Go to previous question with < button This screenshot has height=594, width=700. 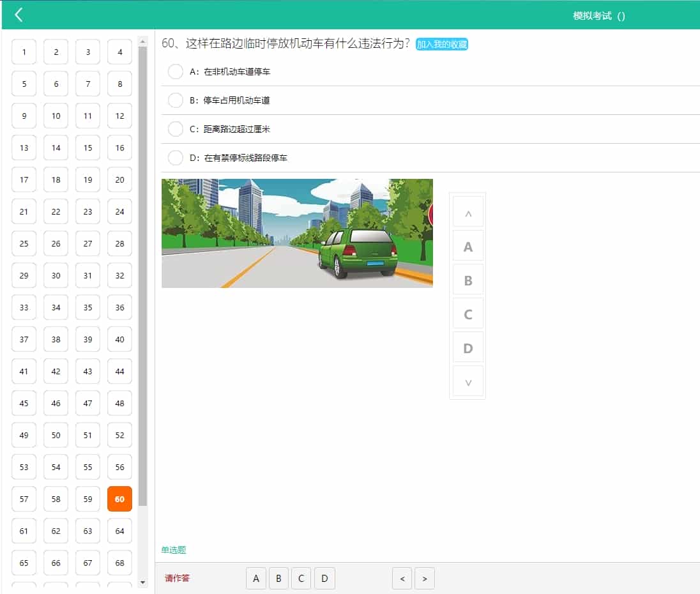pyautogui.click(x=402, y=579)
